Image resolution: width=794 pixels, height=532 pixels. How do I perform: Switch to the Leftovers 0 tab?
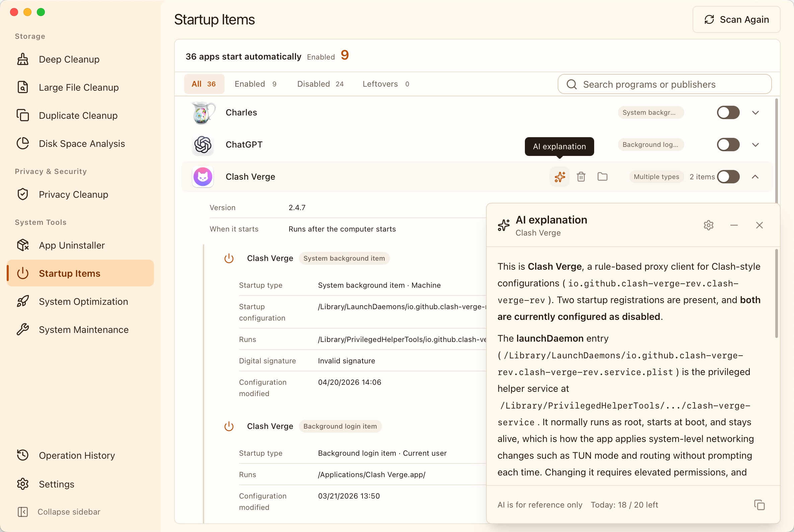(386, 84)
